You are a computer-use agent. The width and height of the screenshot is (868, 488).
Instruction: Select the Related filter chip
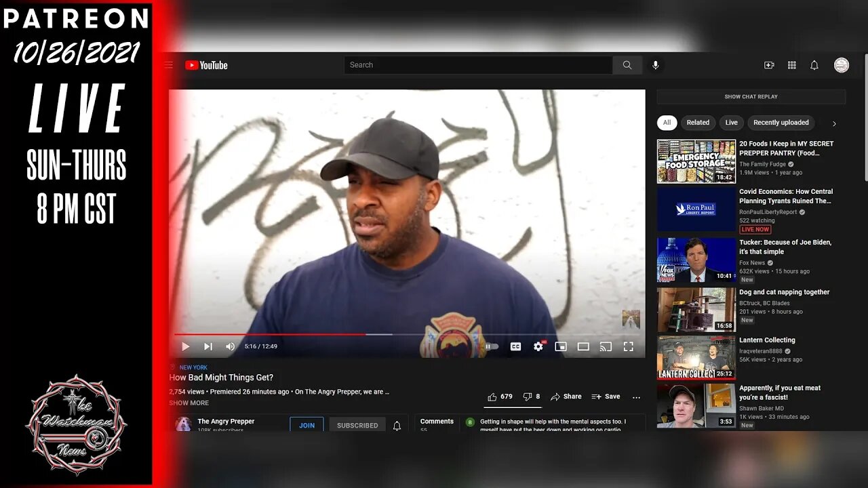coord(698,123)
